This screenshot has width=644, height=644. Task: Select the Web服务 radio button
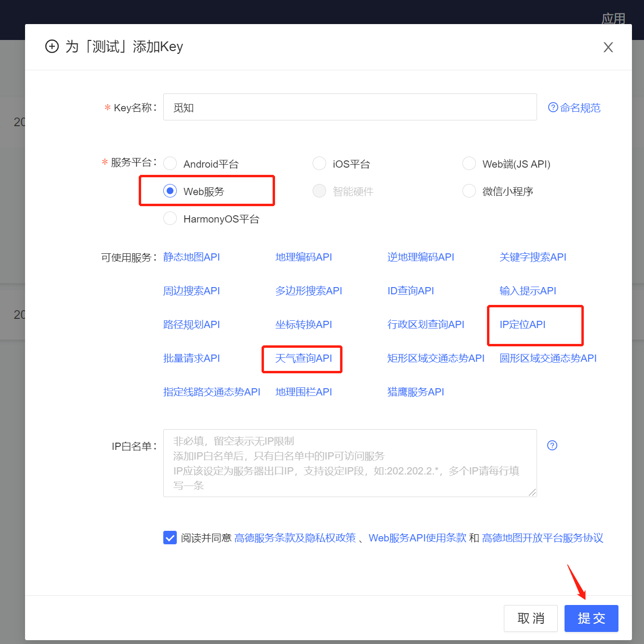tap(170, 191)
